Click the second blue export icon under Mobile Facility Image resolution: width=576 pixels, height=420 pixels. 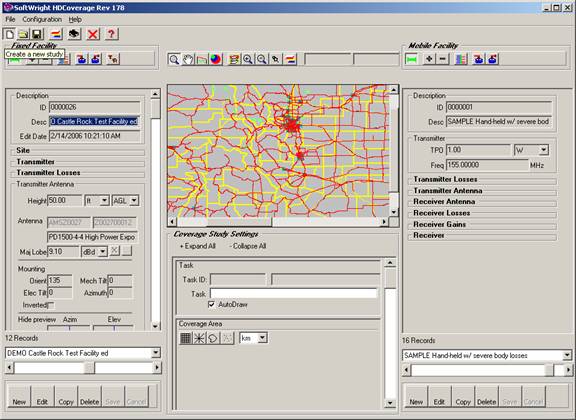coord(493,59)
